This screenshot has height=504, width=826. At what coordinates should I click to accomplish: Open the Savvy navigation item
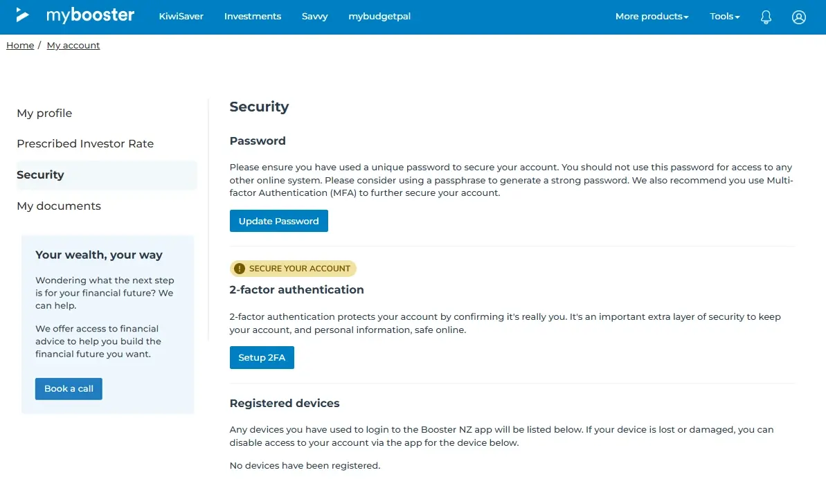click(x=314, y=17)
